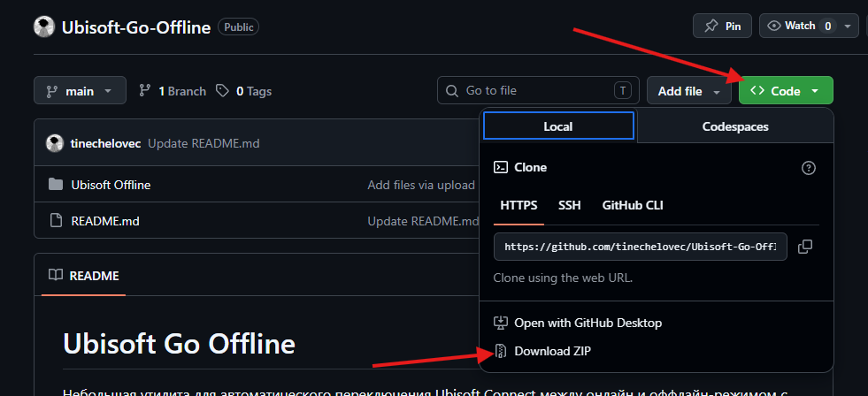This screenshot has width=868, height=396.
Task: Click the tags icon next to 0 Tags
Action: coord(223,91)
